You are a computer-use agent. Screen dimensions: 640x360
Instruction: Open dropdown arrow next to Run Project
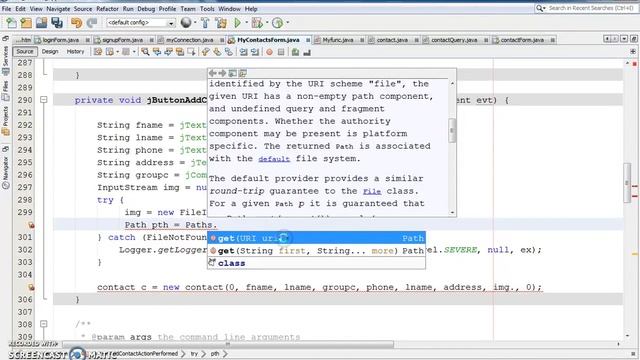pyautogui.click(x=247, y=23)
